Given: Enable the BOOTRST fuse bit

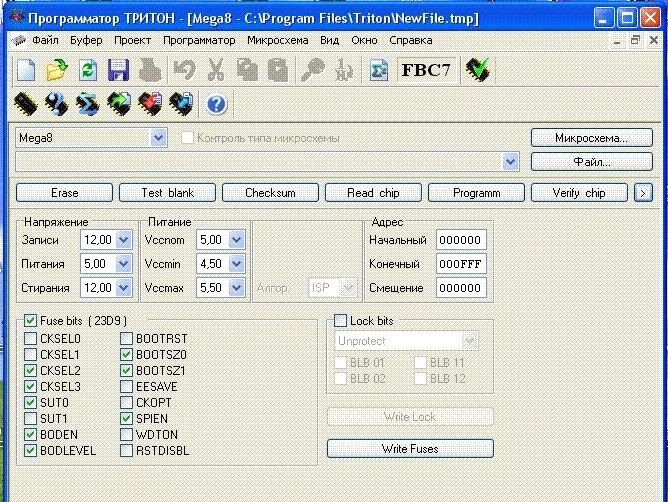Looking at the screenshot, I should click(127, 338).
